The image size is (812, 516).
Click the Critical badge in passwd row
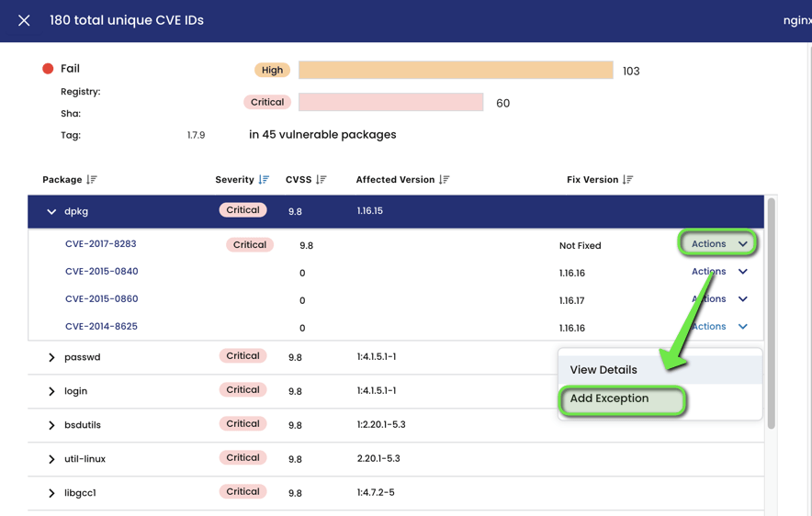pyautogui.click(x=242, y=356)
